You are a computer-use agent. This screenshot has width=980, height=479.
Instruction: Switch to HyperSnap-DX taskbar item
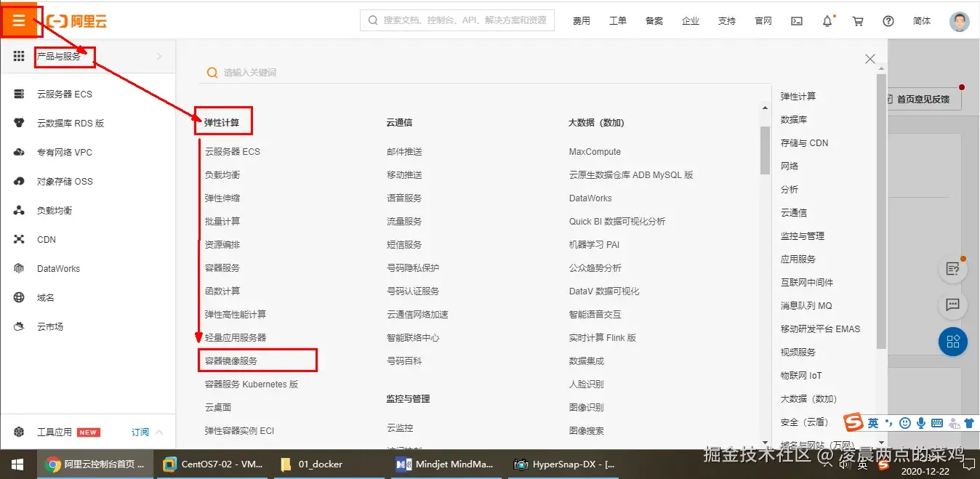[563, 464]
